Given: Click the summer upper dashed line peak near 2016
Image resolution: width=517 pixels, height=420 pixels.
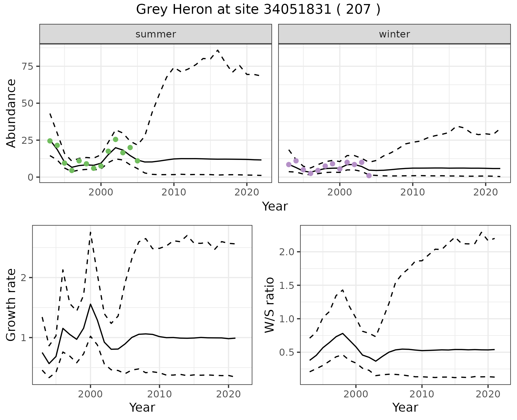Looking at the screenshot, I should point(218,50).
